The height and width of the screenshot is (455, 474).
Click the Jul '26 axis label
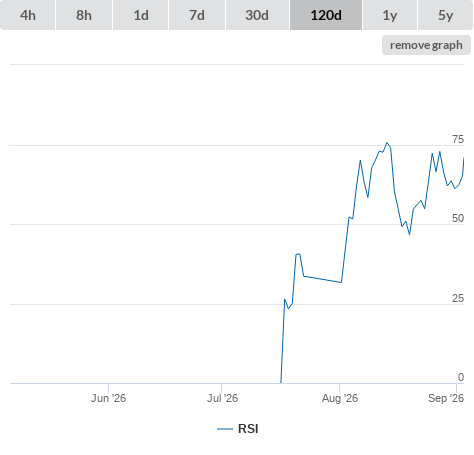coord(222,398)
